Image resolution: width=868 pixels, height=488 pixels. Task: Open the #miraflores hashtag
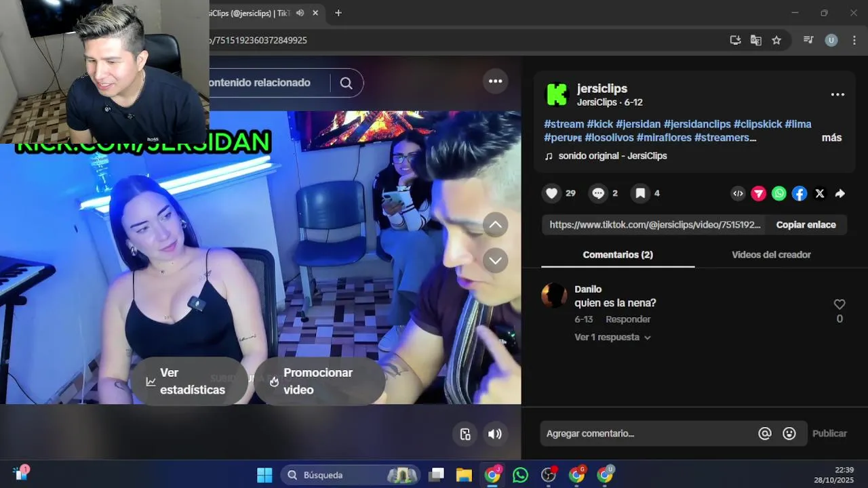pos(664,138)
